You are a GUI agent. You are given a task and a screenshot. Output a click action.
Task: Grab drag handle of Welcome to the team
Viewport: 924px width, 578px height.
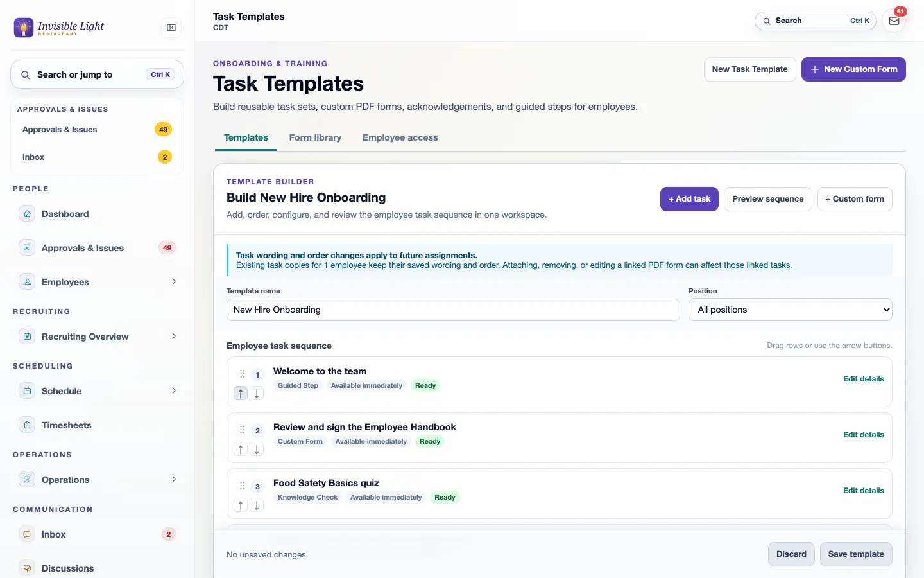coord(242,374)
